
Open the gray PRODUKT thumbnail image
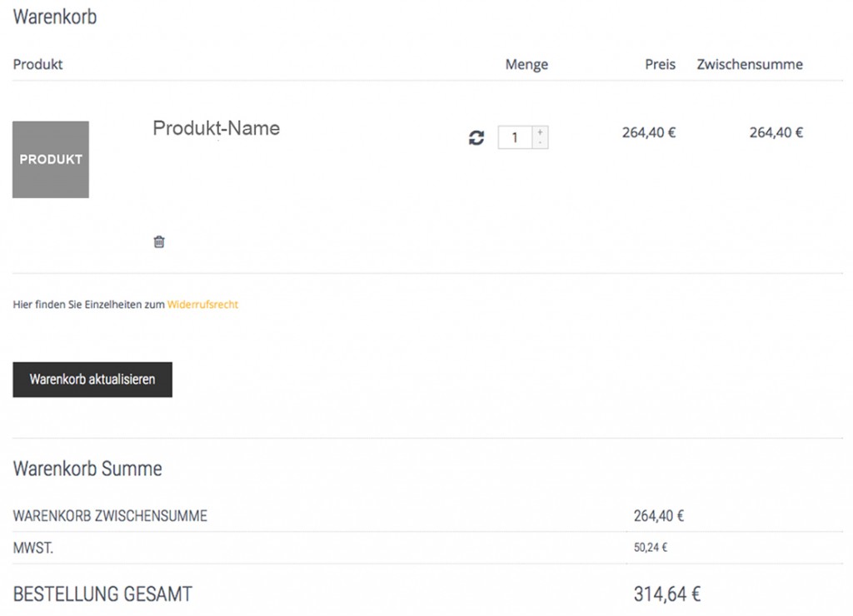[x=51, y=160]
